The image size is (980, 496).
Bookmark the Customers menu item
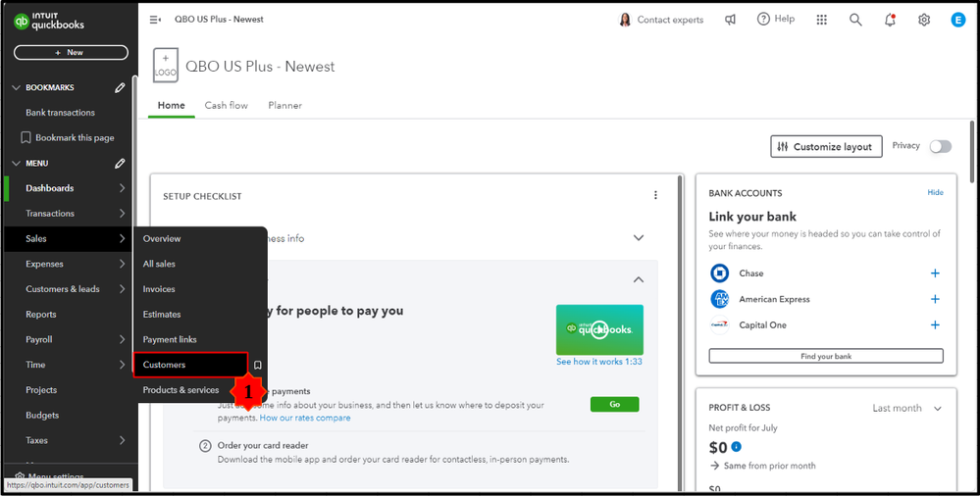point(257,365)
